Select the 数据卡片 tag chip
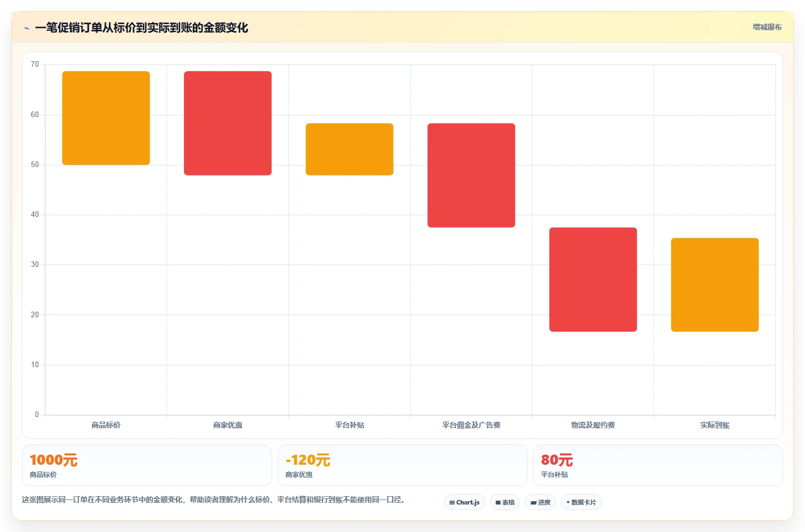 [x=581, y=502]
